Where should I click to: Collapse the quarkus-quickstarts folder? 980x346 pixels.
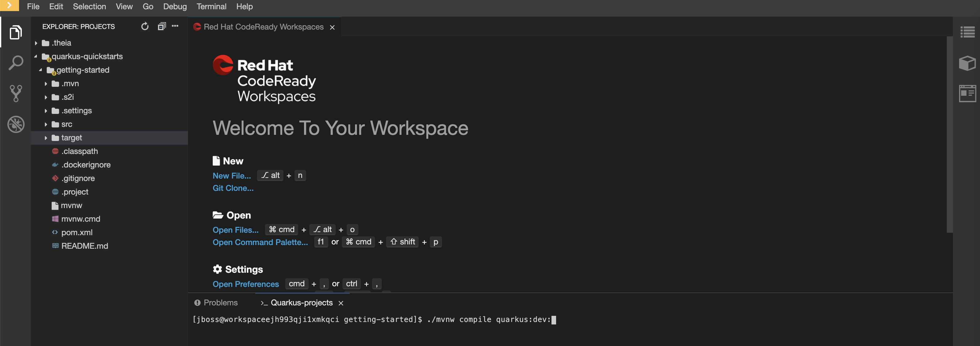(36, 56)
